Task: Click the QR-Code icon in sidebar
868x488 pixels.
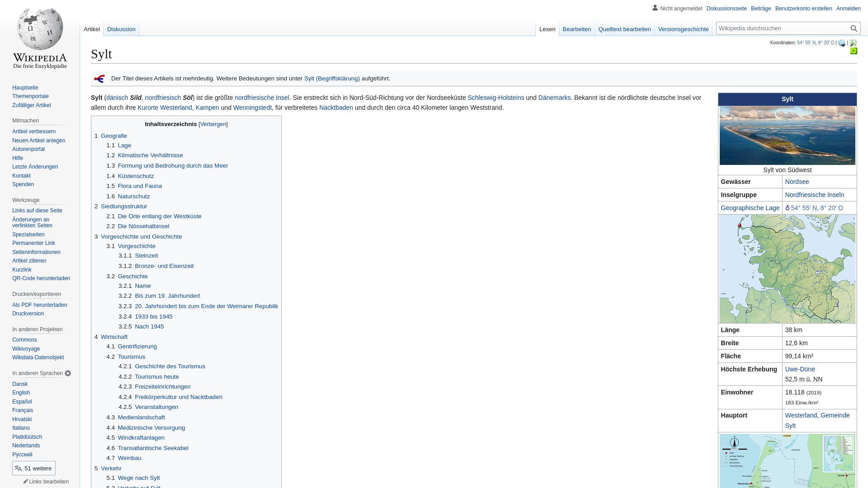Action: coord(41,278)
